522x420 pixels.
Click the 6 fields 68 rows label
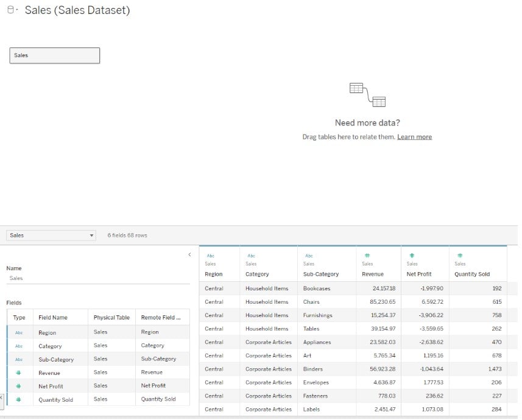tap(127, 236)
